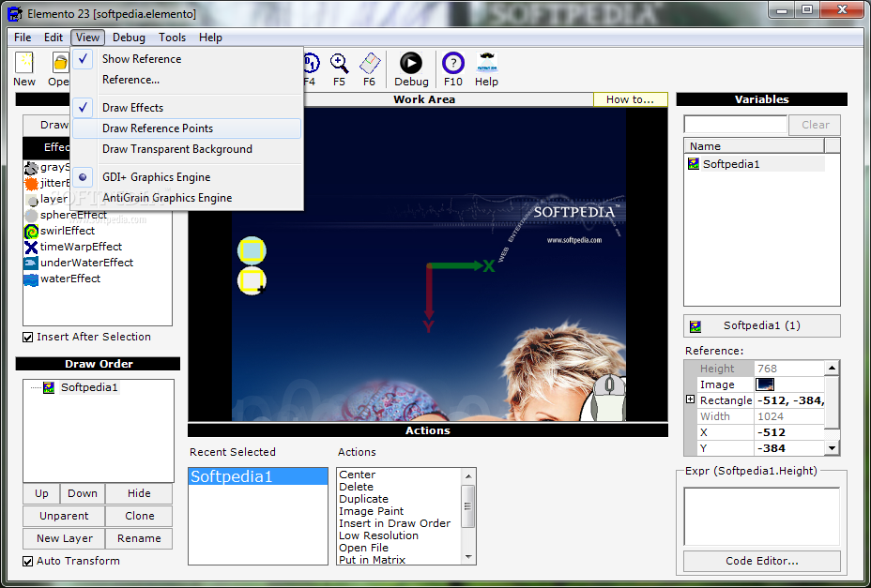Image resolution: width=871 pixels, height=588 pixels.
Task: Select the swirlEffect icon in effects list
Action: click(31, 231)
